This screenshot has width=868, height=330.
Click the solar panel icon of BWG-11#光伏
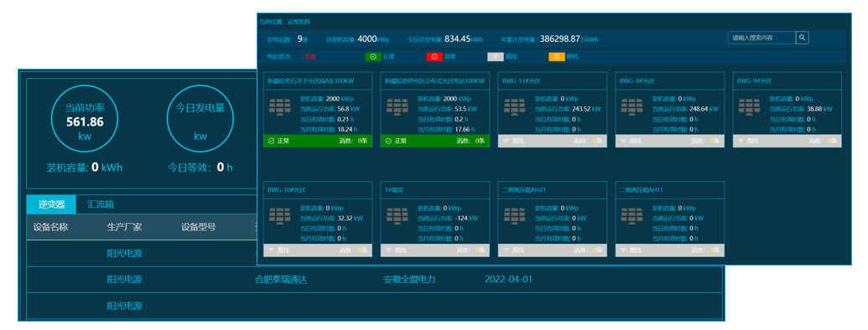point(514,106)
